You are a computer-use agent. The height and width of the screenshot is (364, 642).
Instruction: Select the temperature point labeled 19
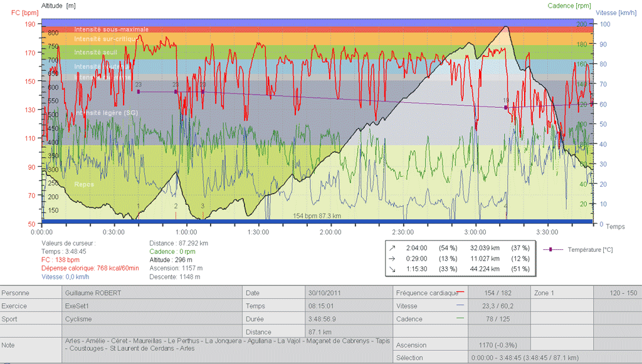505,108
